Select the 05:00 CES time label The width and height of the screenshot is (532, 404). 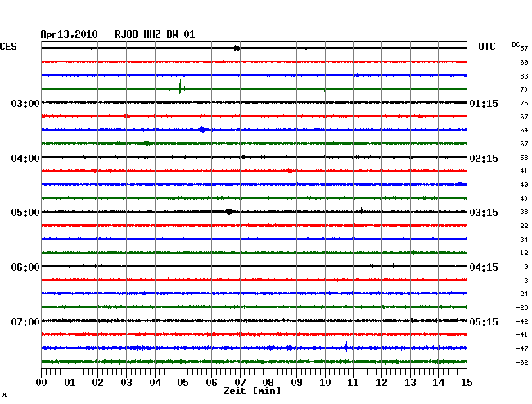coord(25,213)
